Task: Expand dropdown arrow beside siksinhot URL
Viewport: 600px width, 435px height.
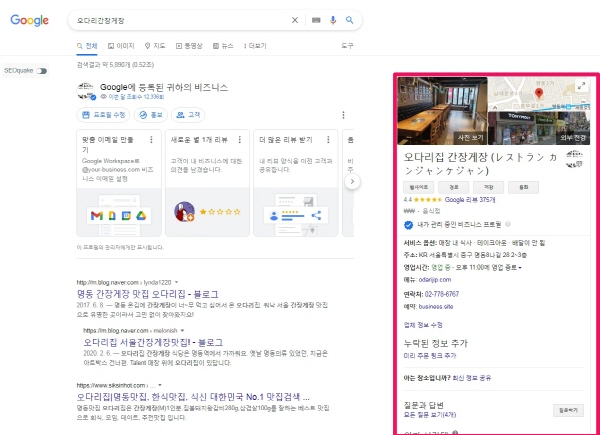Action: [x=160, y=385]
